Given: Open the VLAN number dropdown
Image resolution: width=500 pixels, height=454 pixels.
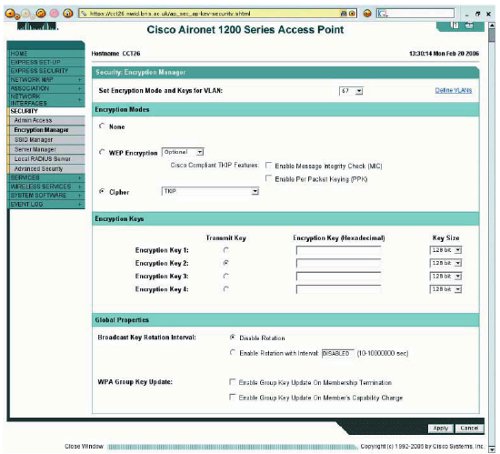Looking at the screenshot, I should coord(351,91).
